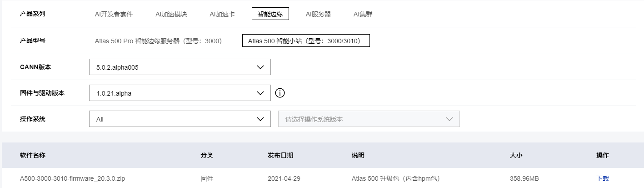Select AI加速模块 product series

(x=171, y=14)
